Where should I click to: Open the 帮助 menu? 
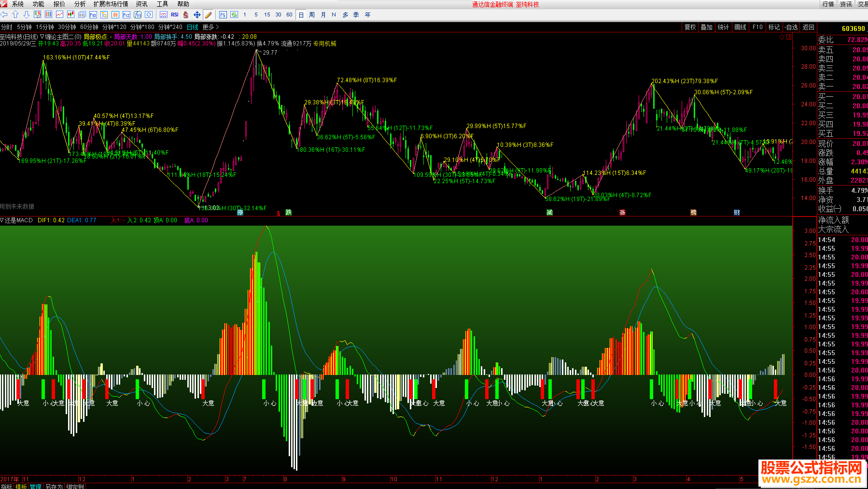(x=183, y=4)
